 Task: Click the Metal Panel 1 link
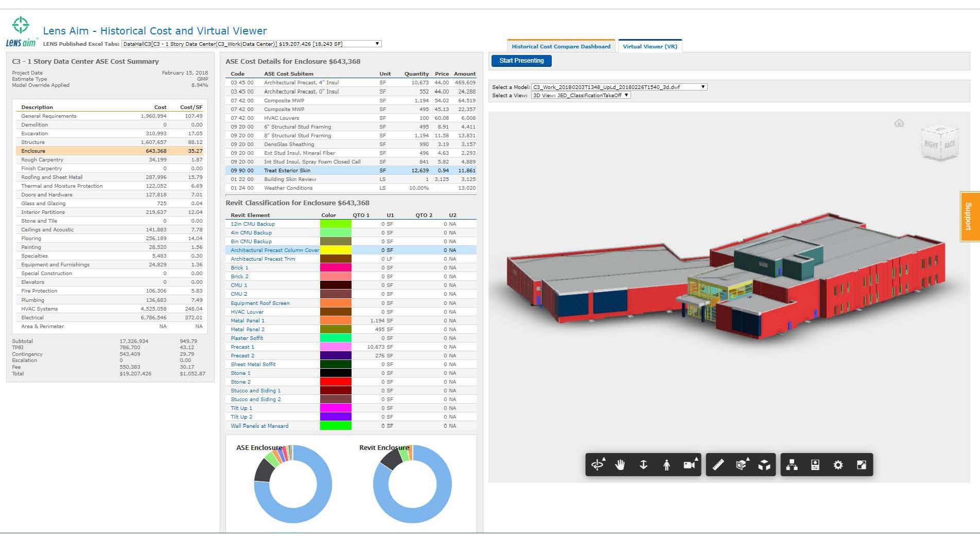(248, 321)
